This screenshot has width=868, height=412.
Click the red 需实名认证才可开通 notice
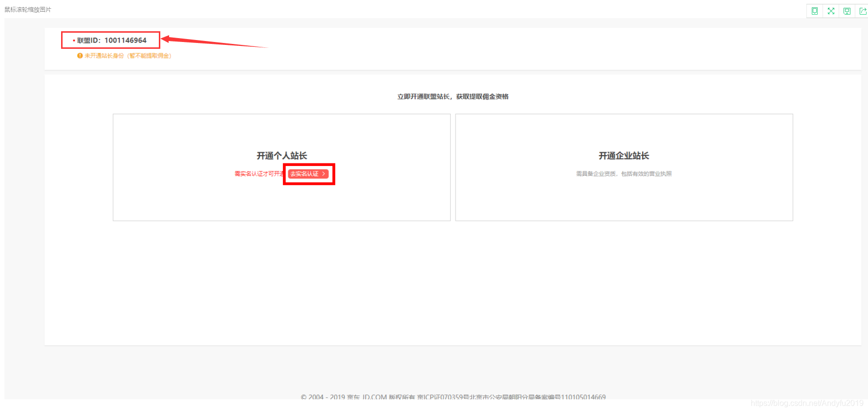[260, 174]
